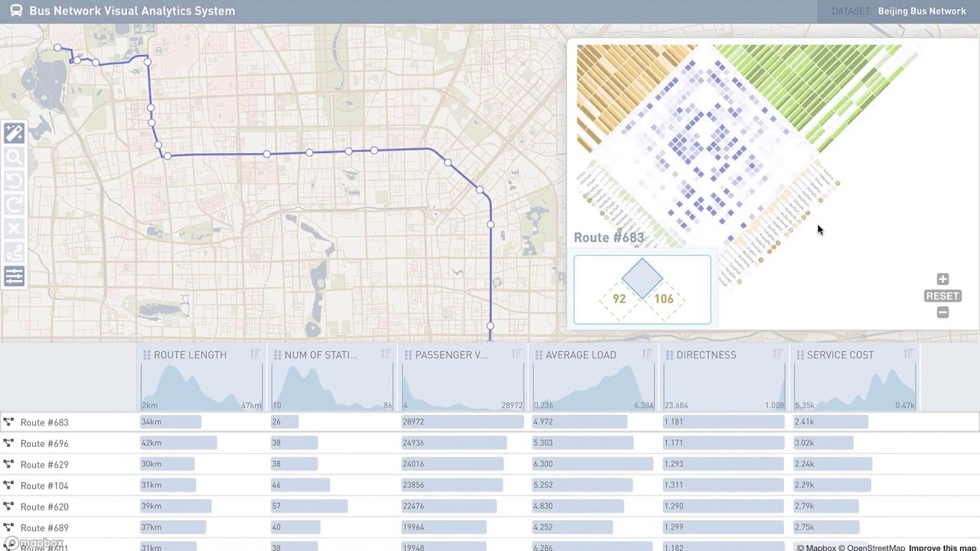Click the Directness column header
The image size is (980, 551).
click(706, 354)
